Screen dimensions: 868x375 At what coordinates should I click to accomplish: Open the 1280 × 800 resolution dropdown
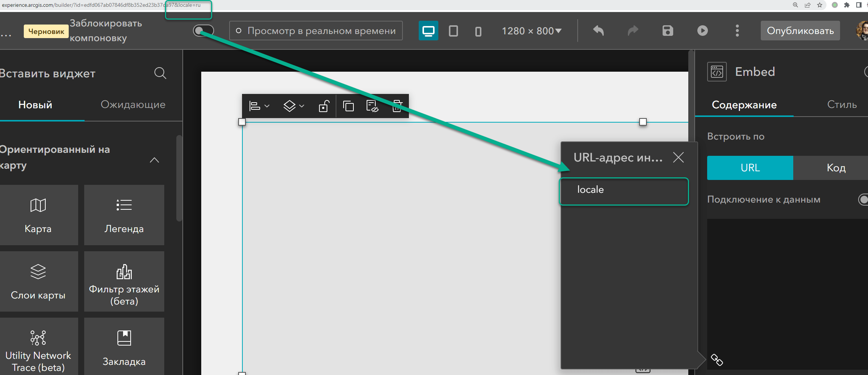(532, 31)
